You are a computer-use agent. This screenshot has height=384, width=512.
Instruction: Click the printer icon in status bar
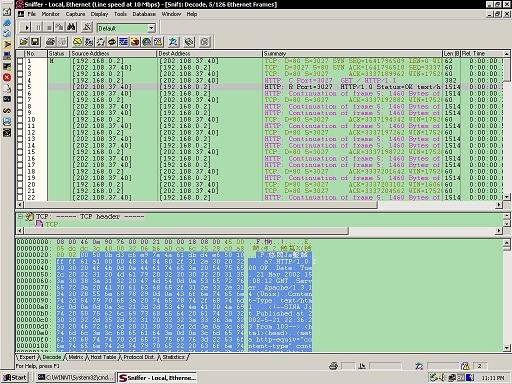click(333, 366)
